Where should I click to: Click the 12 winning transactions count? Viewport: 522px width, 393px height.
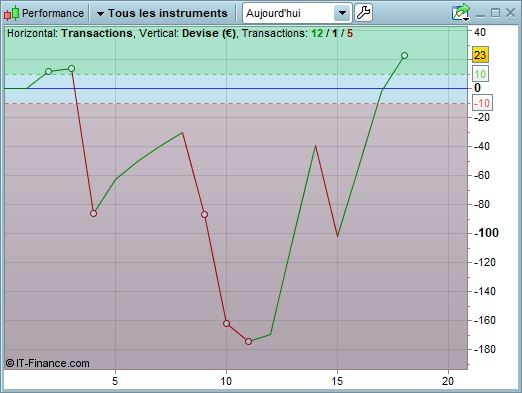tap(317, 33)
